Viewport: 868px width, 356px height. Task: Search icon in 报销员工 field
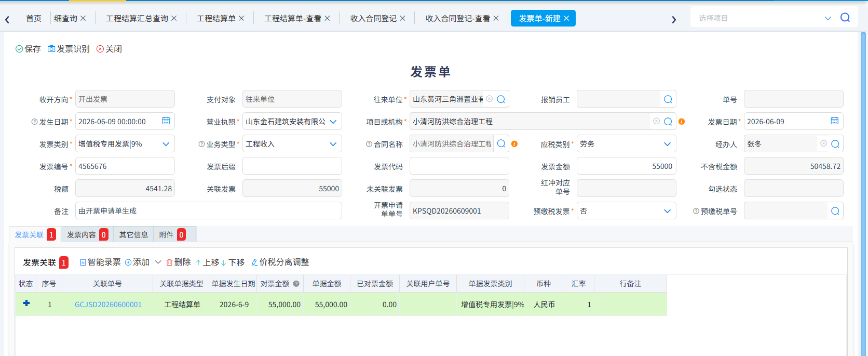point(668,99)
